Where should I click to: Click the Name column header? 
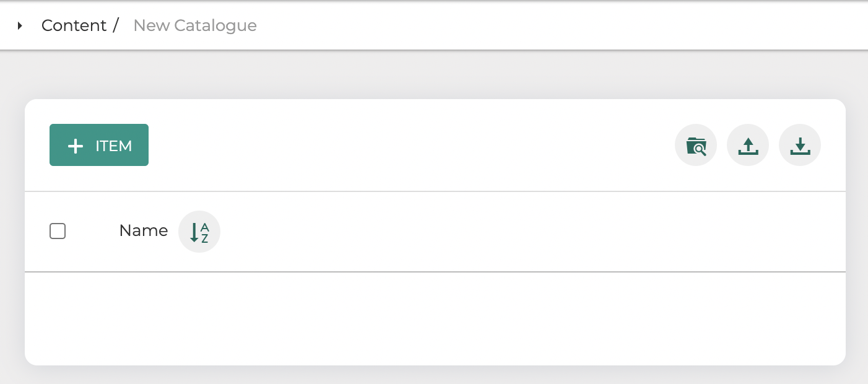143,231
